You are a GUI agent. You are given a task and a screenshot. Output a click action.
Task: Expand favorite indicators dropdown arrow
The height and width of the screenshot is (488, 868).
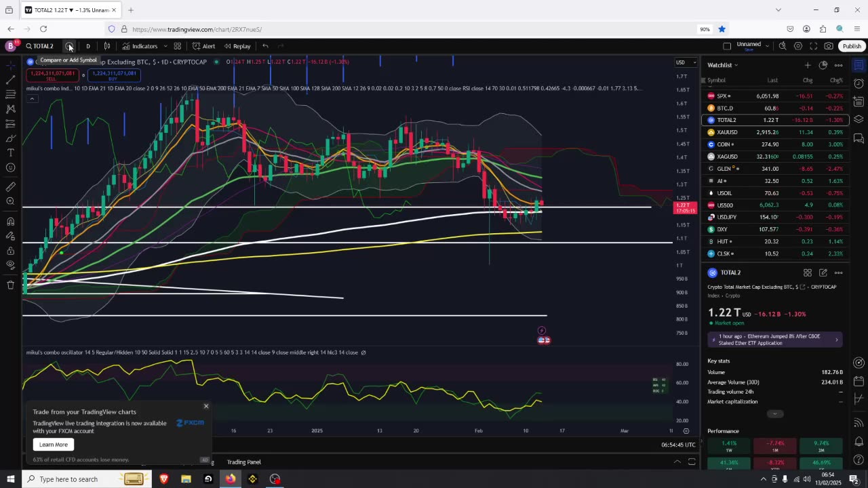165,46
